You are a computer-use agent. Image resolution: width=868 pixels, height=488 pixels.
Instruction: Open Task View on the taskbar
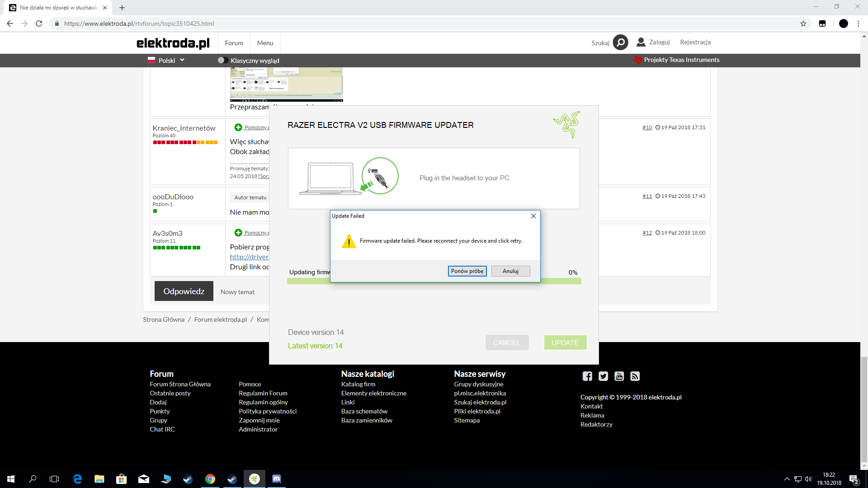click(54, 479)
